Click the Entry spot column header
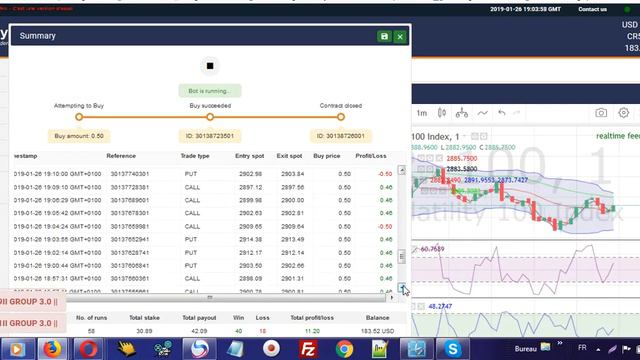The height and width of the screenshot is (360, 640). click(249, 156)
